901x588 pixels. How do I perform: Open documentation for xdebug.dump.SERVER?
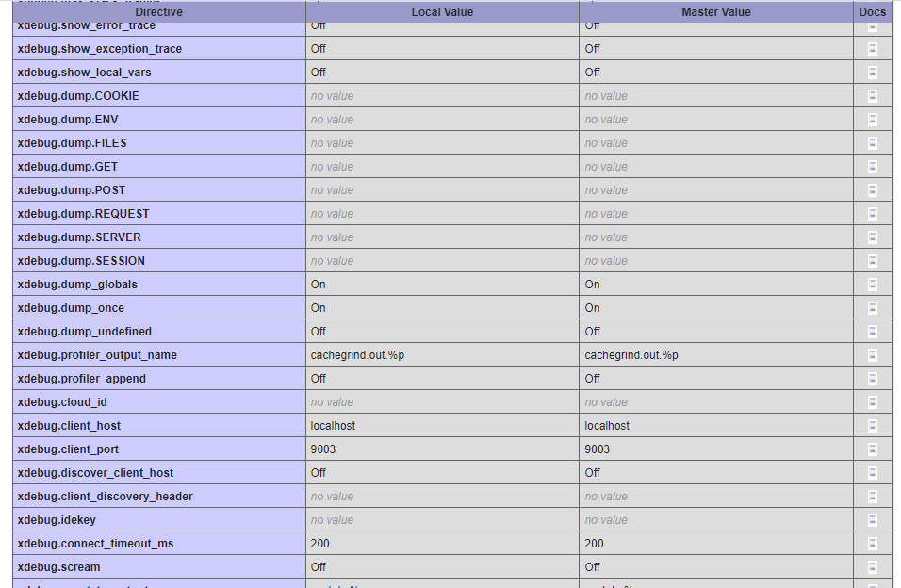872,237
